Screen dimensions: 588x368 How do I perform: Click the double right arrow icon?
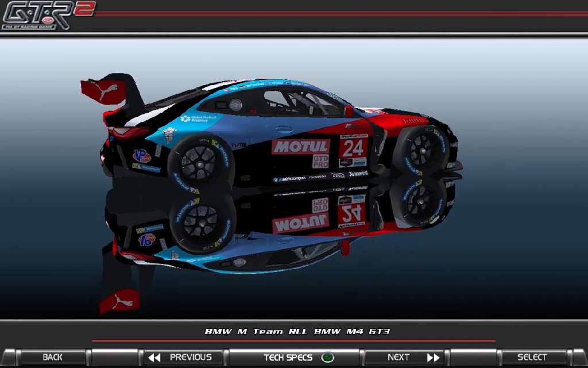[433, 358]
